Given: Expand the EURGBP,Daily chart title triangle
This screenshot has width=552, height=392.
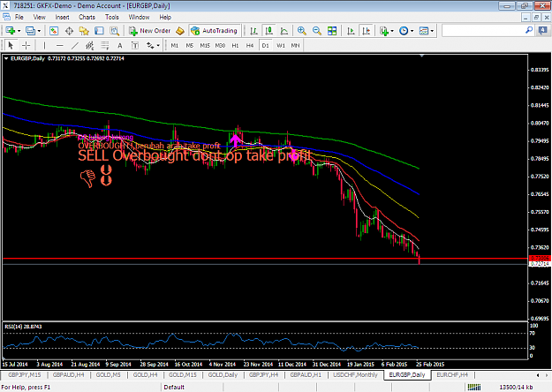Looking at the screenshot, I should tap(6, 58).
